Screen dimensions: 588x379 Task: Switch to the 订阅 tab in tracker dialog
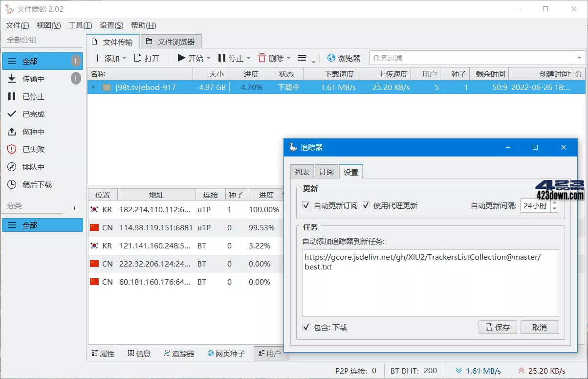click(326, 171)
